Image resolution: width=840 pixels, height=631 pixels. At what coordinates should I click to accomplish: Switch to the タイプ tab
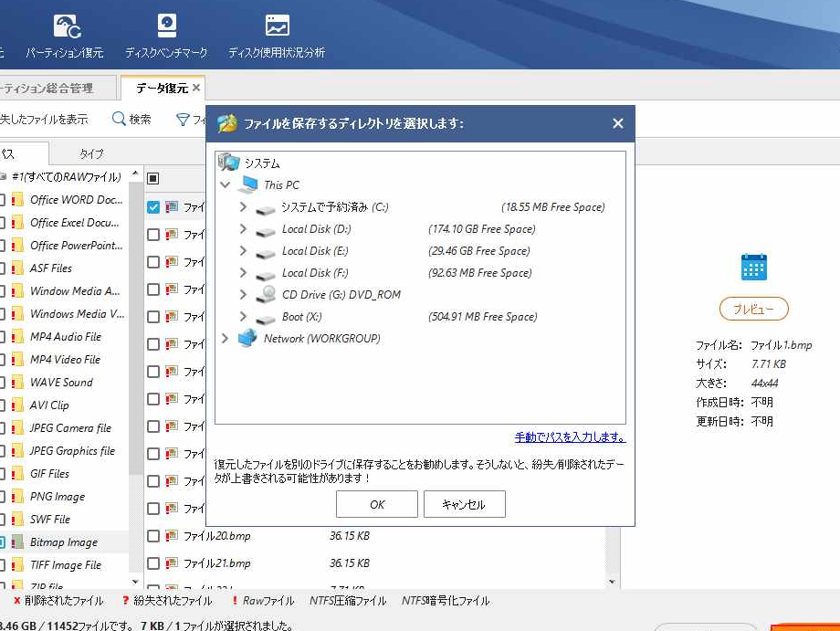pyautogui.click(x=91, y=153)
